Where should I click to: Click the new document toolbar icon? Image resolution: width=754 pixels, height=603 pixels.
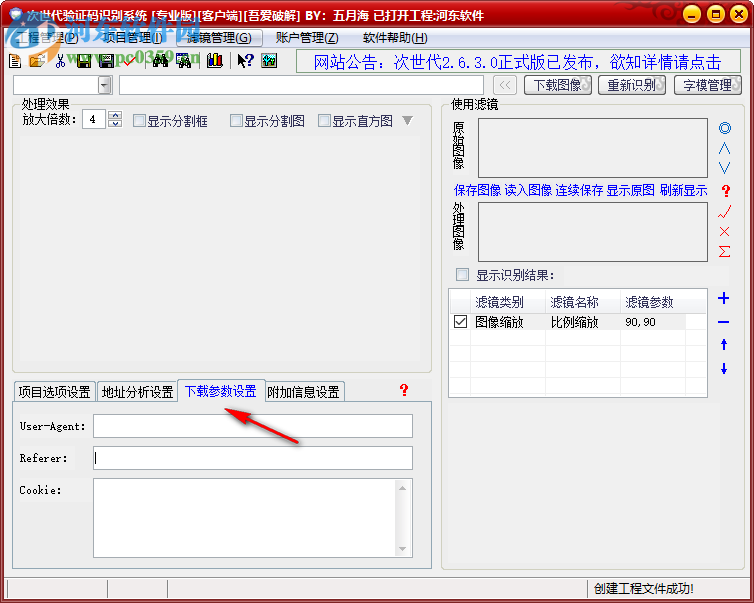click(x=15, y=61)
